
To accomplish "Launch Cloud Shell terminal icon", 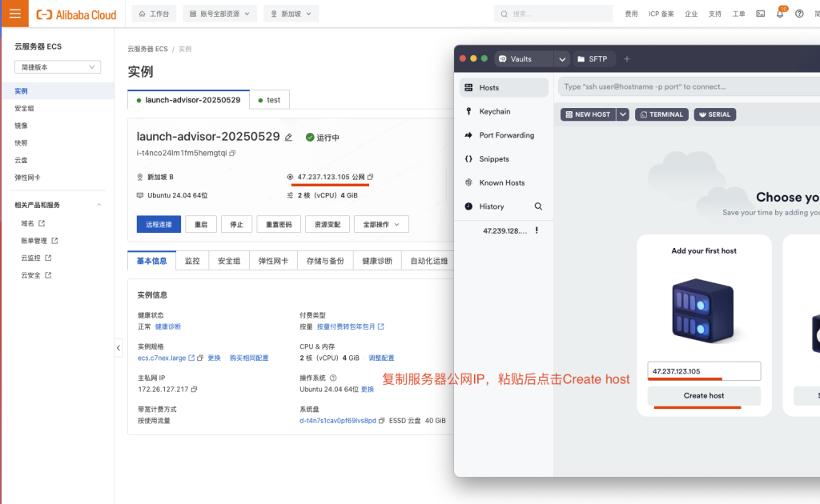I will coord(761,14).
